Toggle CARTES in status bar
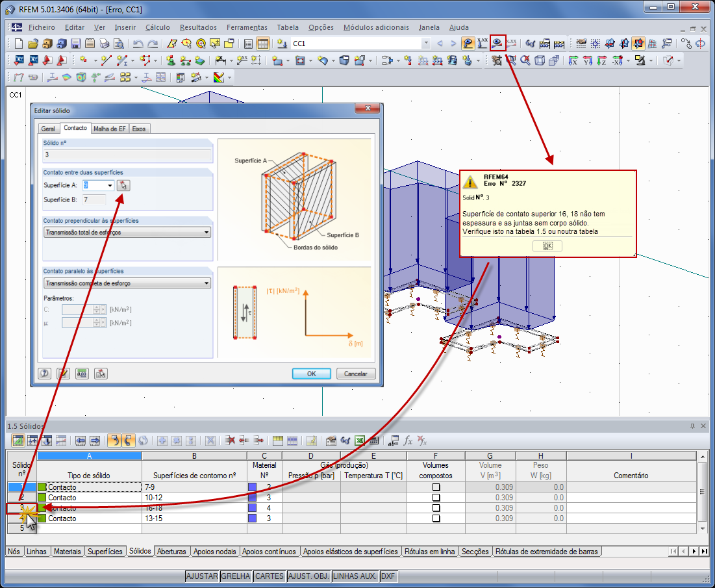Viewport: 715px width, 588px height. [270, 576]
